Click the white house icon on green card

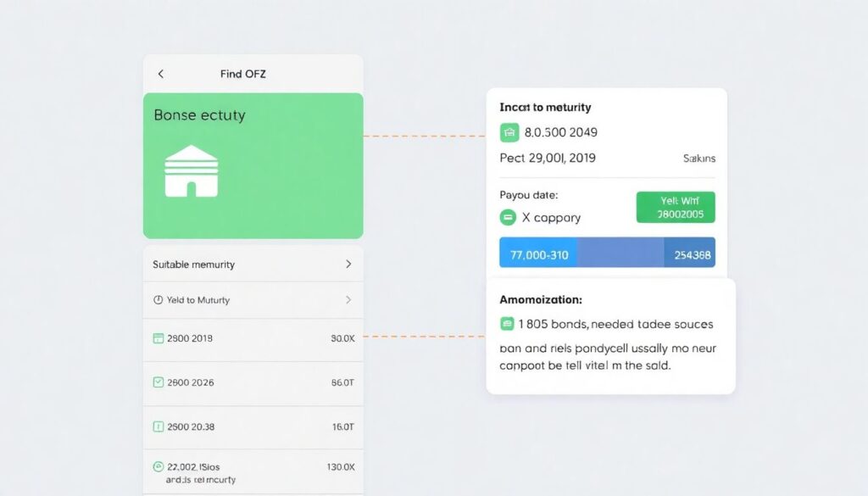(192, 171)
